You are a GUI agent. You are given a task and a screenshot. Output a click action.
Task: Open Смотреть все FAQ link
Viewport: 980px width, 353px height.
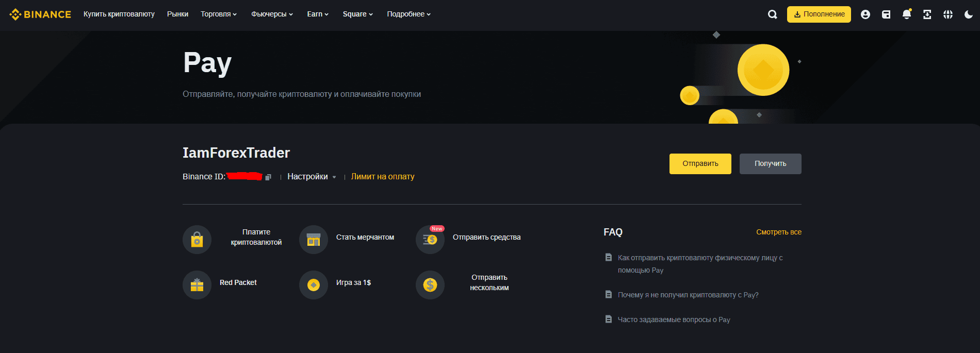(779, 232)
